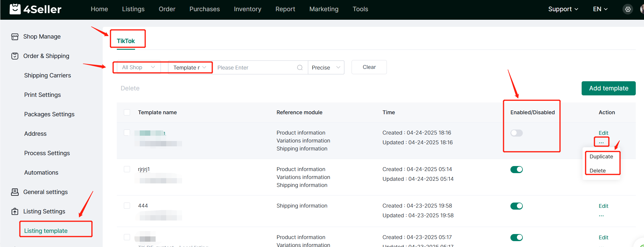The width and height of the screenshot is (644, 247).
Task: Tick the checkbox for template 444
Action: click(127, 206)
